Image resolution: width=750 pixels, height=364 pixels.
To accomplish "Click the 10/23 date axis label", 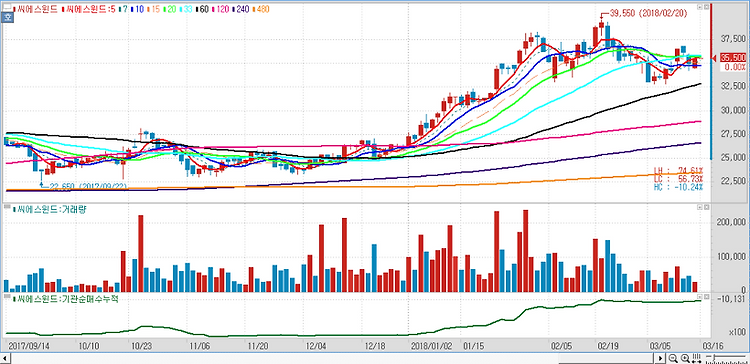I will click(142, 345).
